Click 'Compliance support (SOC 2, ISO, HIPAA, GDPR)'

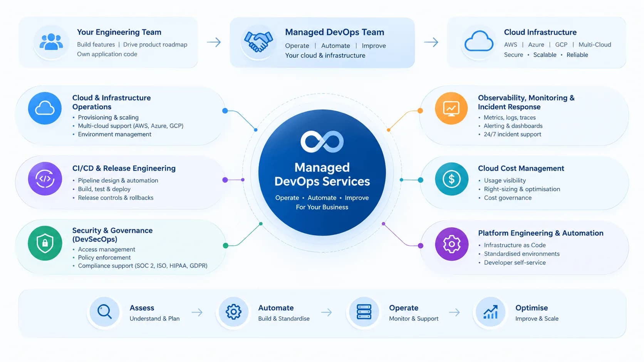click(143, 266)
